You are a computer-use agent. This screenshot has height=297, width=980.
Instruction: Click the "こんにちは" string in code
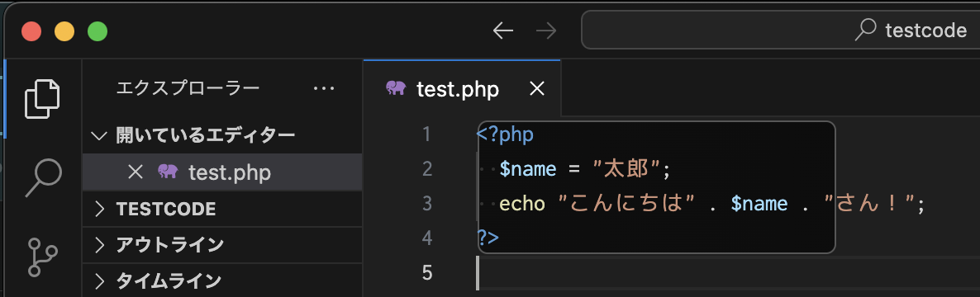tap(627, 204)
